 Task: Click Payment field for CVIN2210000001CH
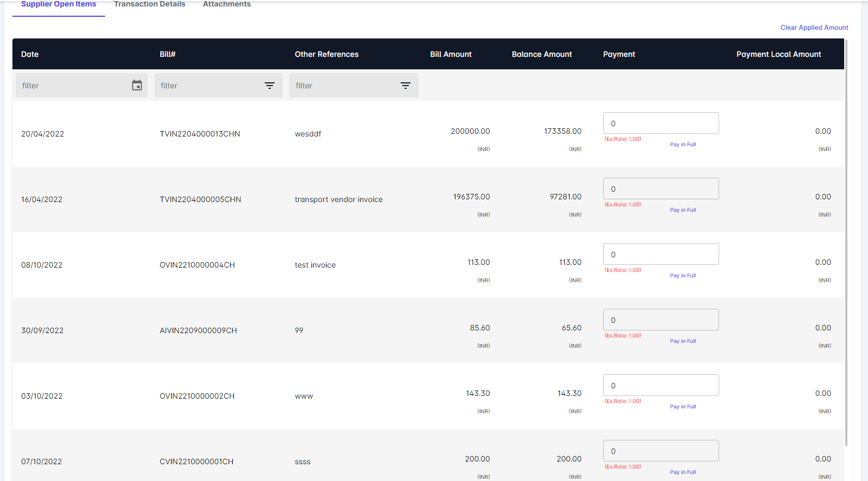(661, 451)
